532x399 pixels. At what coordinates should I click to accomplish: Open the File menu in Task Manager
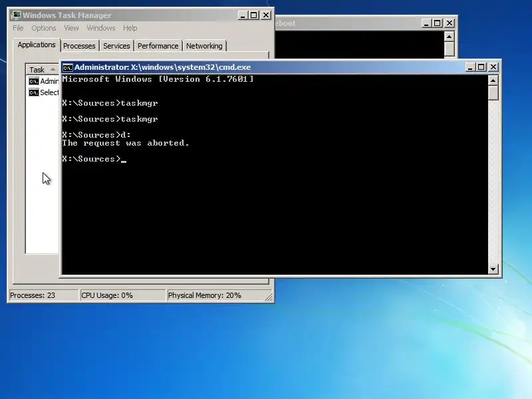(x=18, y=28)
